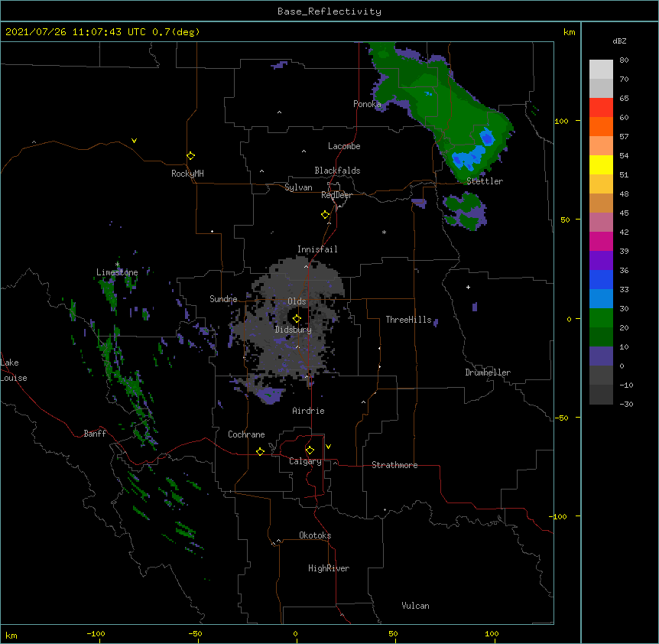This screenshot has width=659, height=644.
Task: Click the yellow v marker east of Calgary diamond
Action: [x=328, y=447]
